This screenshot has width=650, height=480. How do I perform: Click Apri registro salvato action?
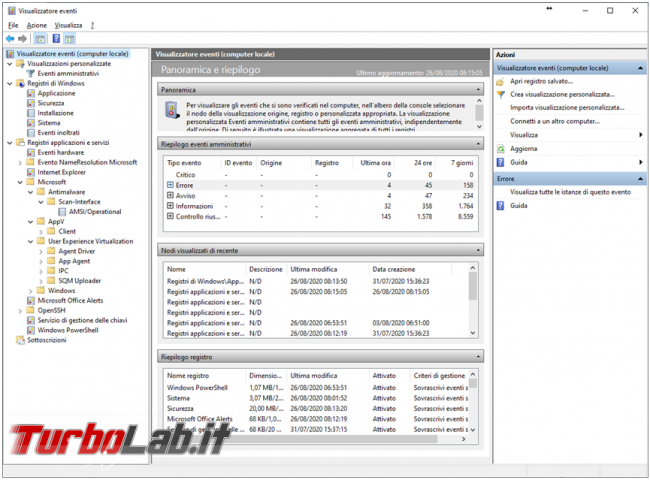pyautogui.click(x=541, y=81)
